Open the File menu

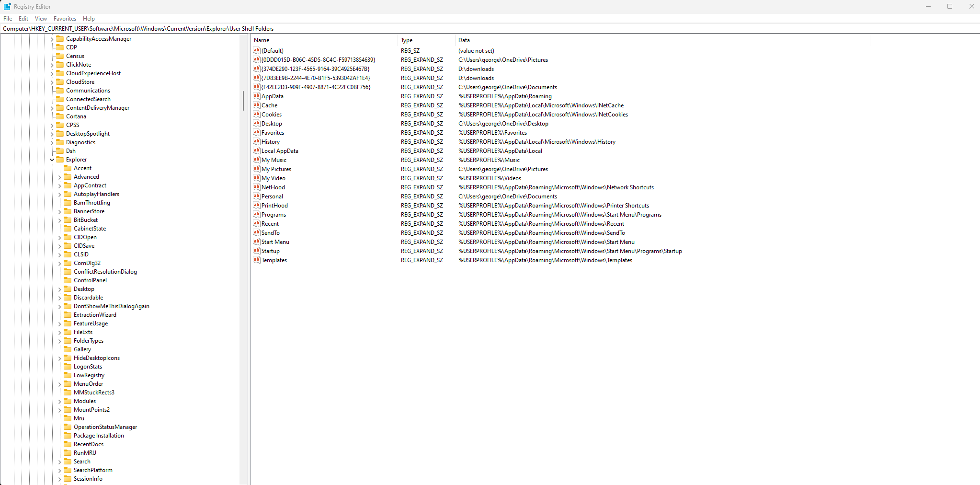point(8,19)
